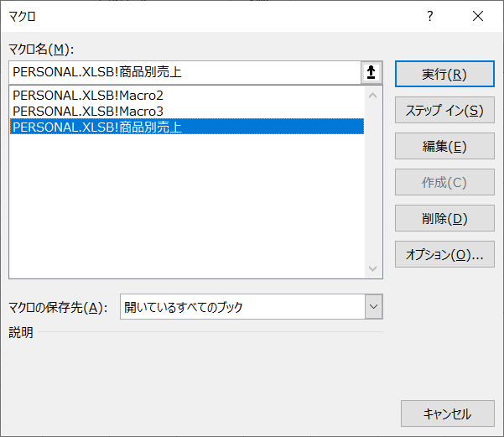Dismiss the dialog with キャンセル
Screen dimensions: 504x437
coord(447,414)
